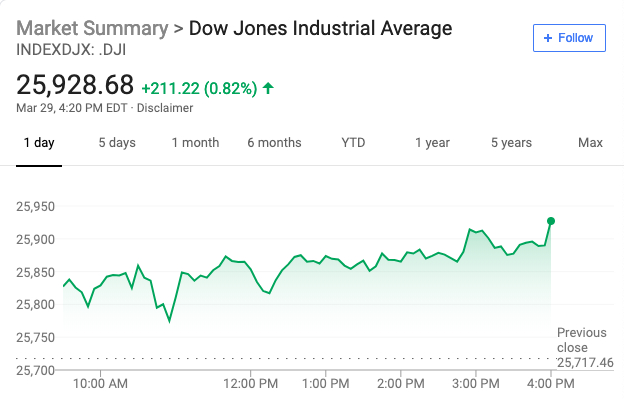This screenshot has width=624, height=399.
Task: Switch to the 1 month range
Action: pos(195,142)
